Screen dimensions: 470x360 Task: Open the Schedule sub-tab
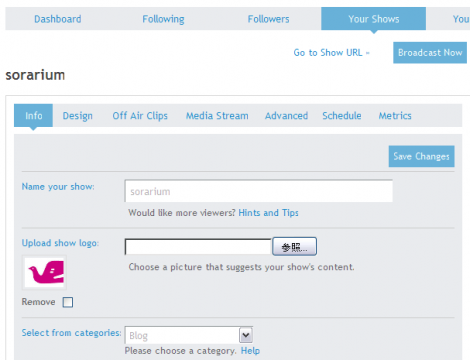pos(342,116)
